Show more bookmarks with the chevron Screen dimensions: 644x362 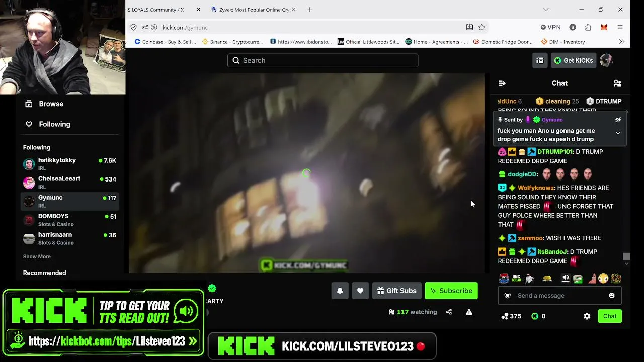tap(621, 42)
